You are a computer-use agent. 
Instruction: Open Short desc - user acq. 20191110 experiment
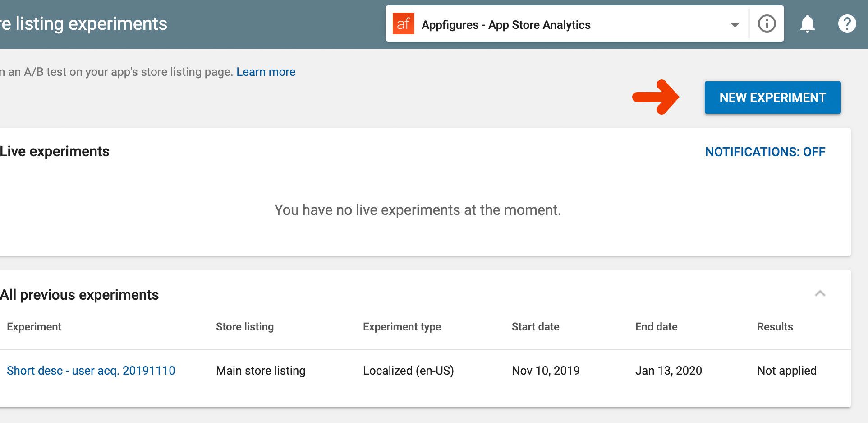pos(91,371)
